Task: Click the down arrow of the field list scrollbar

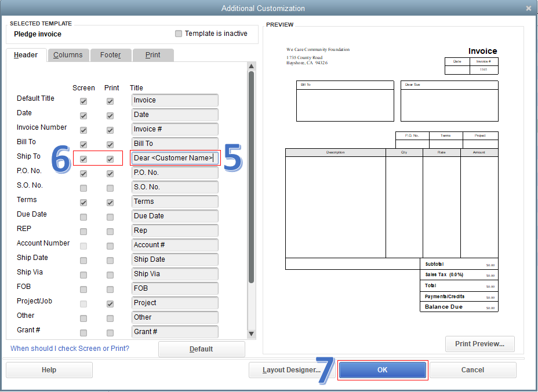Action: click(251, 335)
